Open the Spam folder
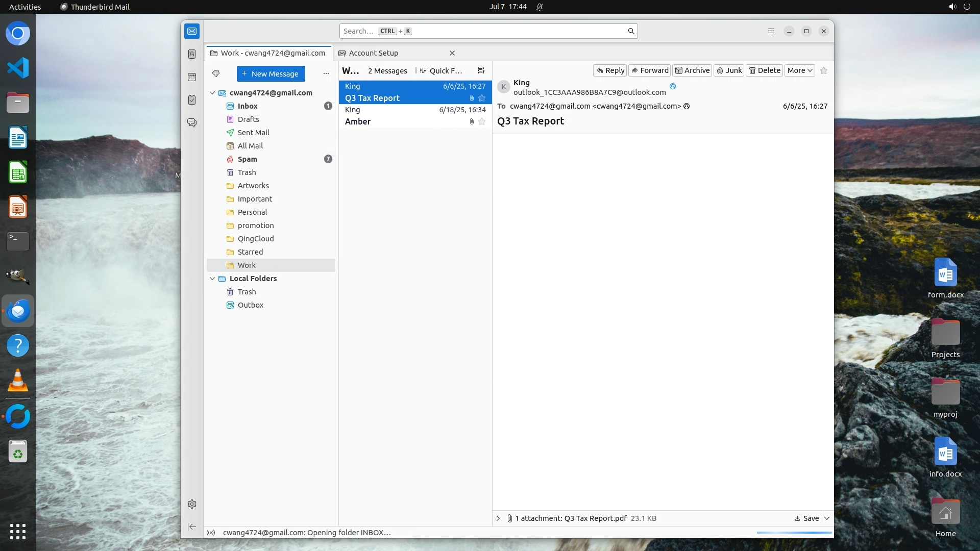 (x=248, y=159)
